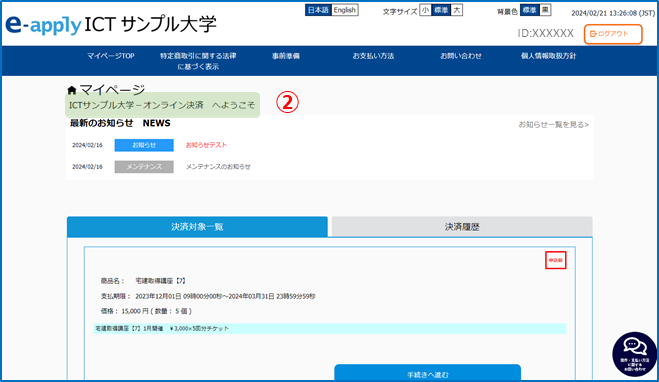Click the gray メンテナンス category badge
Image resolution: width=659 pixels, height=382 pixels.
tap(144, 167)
